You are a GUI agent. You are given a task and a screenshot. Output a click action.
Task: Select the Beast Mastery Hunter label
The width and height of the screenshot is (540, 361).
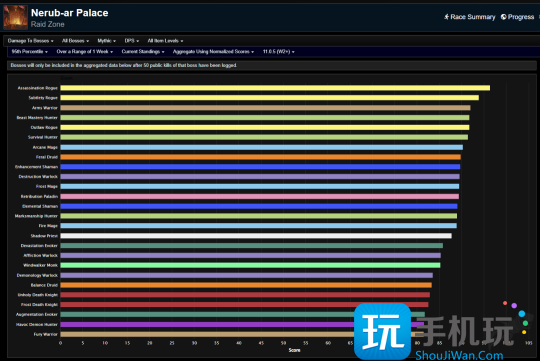pyautogui.click(x=37, y=117)
